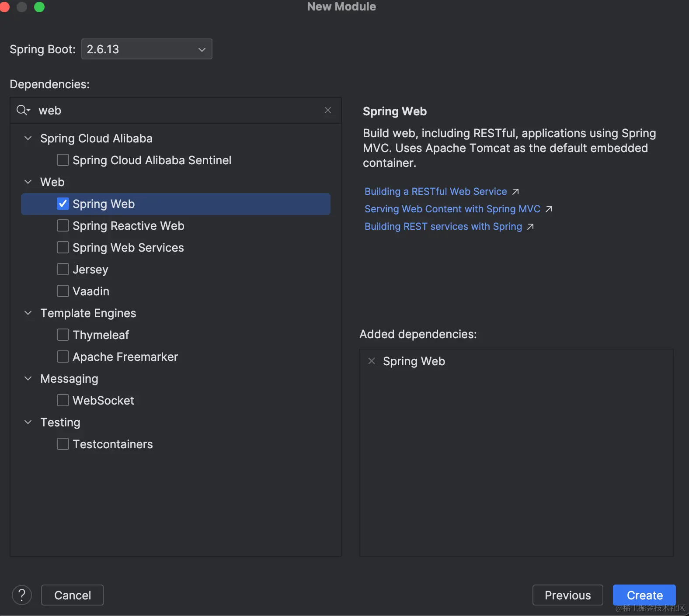Screen dimensions: 689x616
Task: Click into the dependencies search field
Action: 175,111
